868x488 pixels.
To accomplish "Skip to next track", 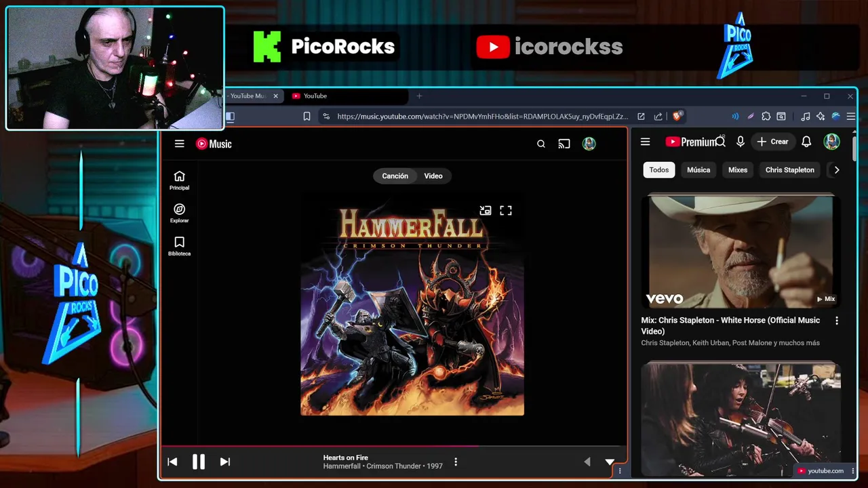I will pos(225,462).
